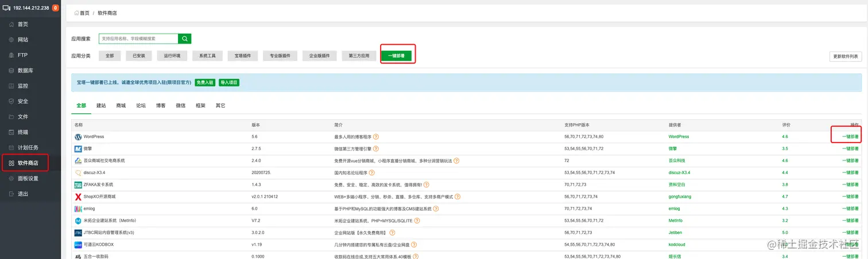Screen dimensions: 868x259
Task: Click the 芸众商城 app logo icon
Action: click(78, 161)
